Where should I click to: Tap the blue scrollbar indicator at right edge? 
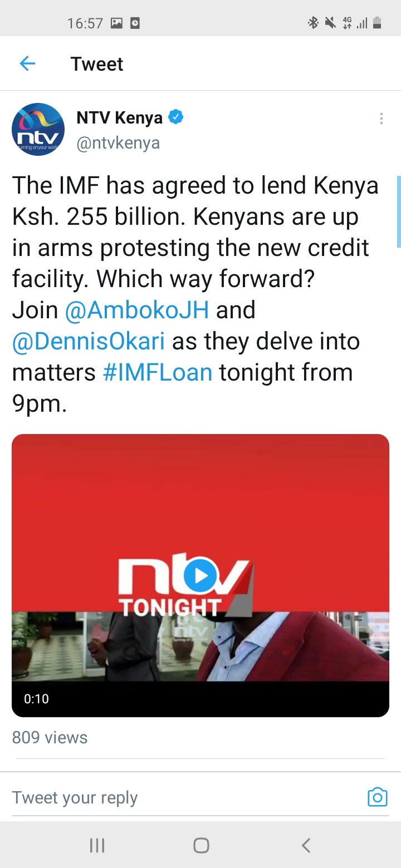coord(399,211)
